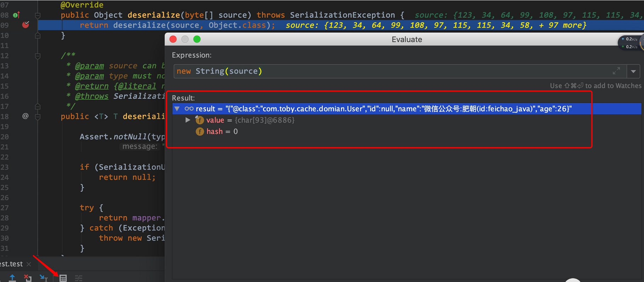Click the closing fold marker on line 10
Viewport: 644px width, 282px height.
(x=38, y=35)
